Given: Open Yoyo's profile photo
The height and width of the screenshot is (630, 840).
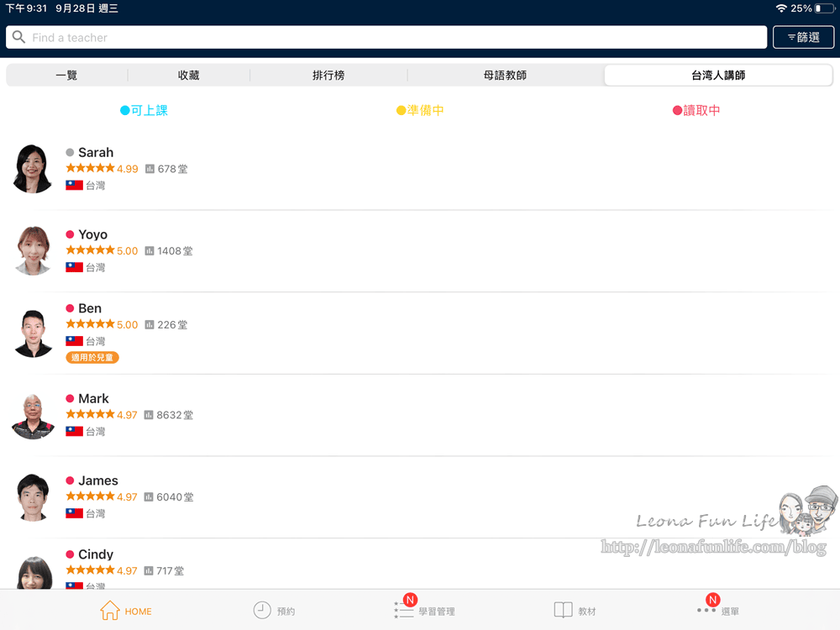Looking at the screenshot, I should tap(34, 250).
